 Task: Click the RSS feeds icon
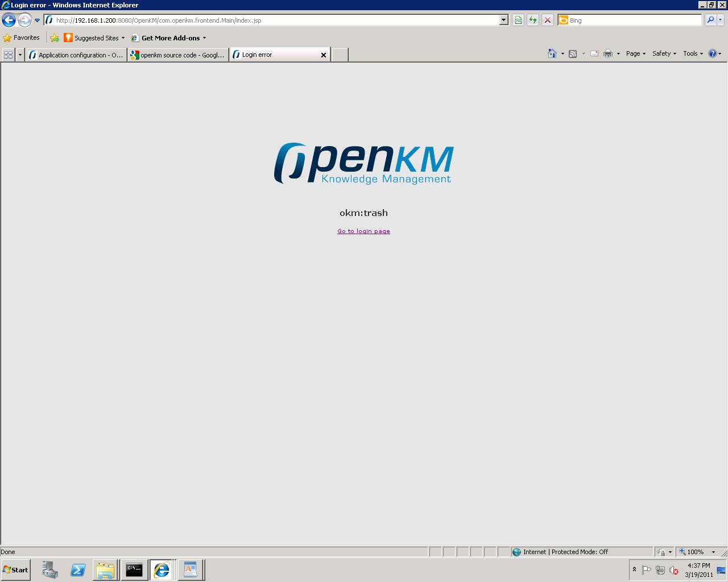572,53
